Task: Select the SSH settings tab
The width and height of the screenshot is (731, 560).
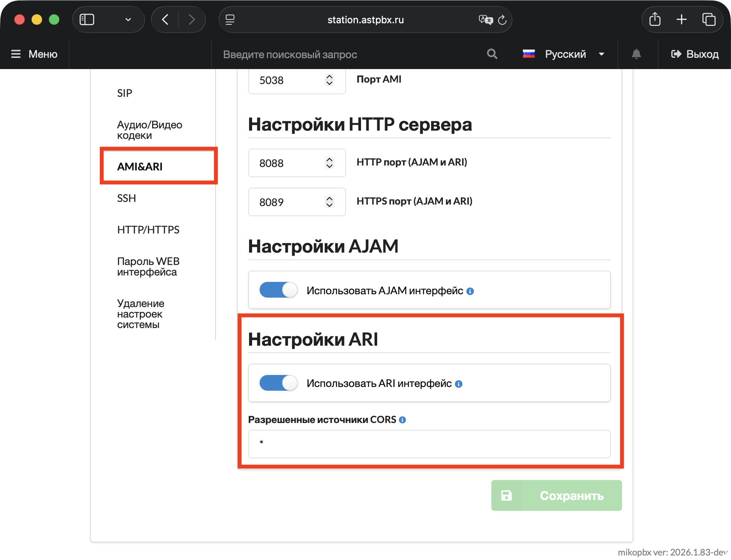Action: (x=127, y=198)
